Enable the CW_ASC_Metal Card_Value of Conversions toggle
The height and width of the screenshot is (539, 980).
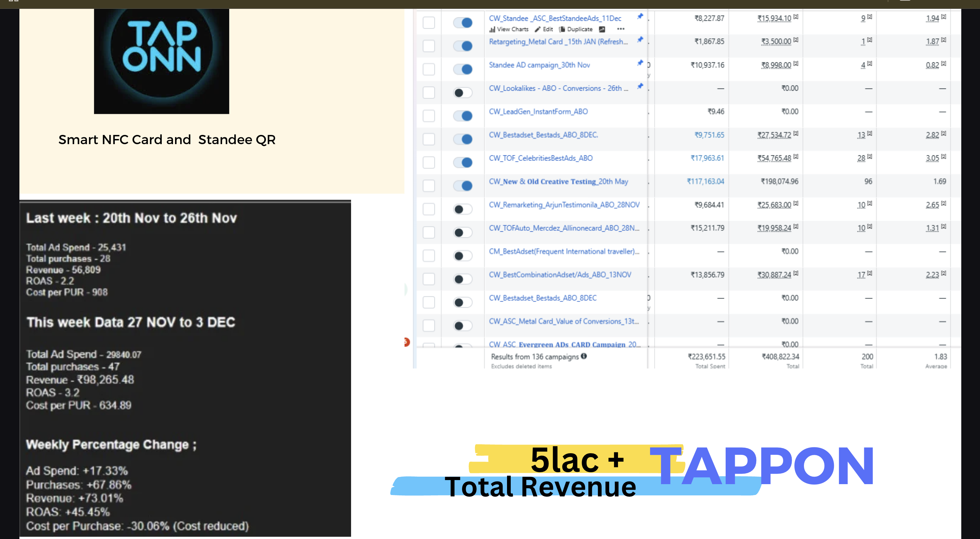pos(463,325)
